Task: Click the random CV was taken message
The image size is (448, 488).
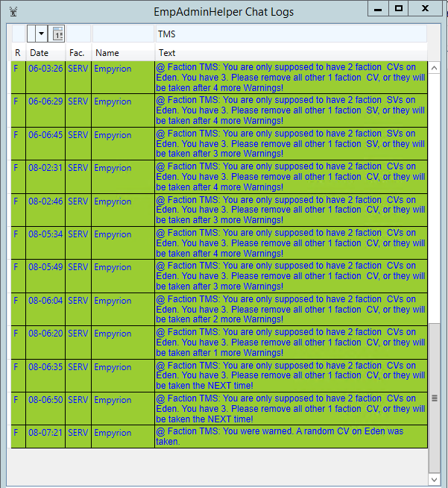Action: coord(280,437)
